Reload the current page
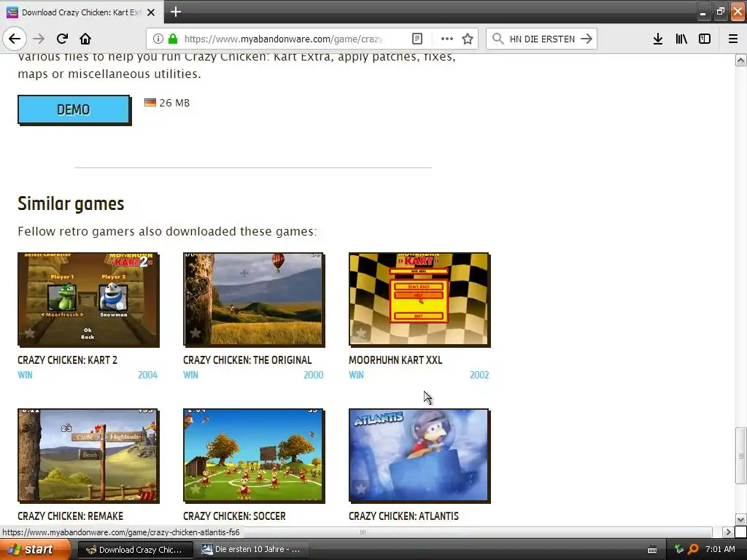 click(62, 39)
